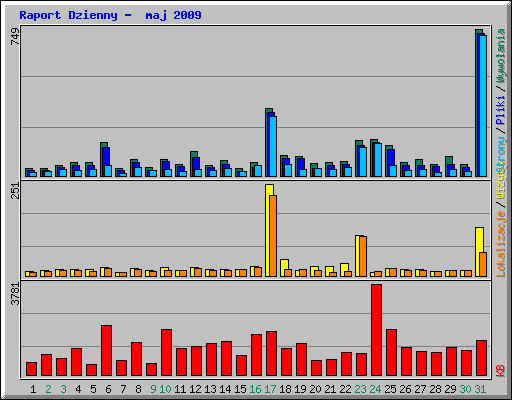Click the red KB bar for day 6
512x400 pixels.
pos(106,350)
